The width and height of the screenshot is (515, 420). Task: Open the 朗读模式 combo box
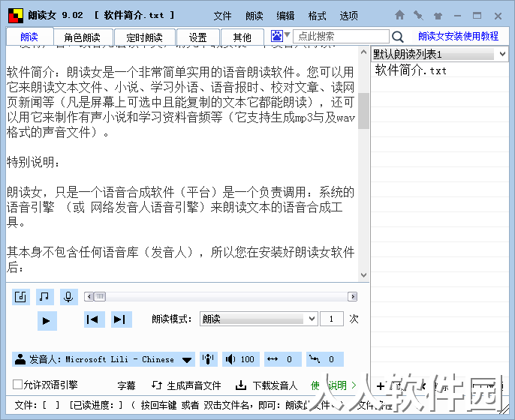coord(258,319)
